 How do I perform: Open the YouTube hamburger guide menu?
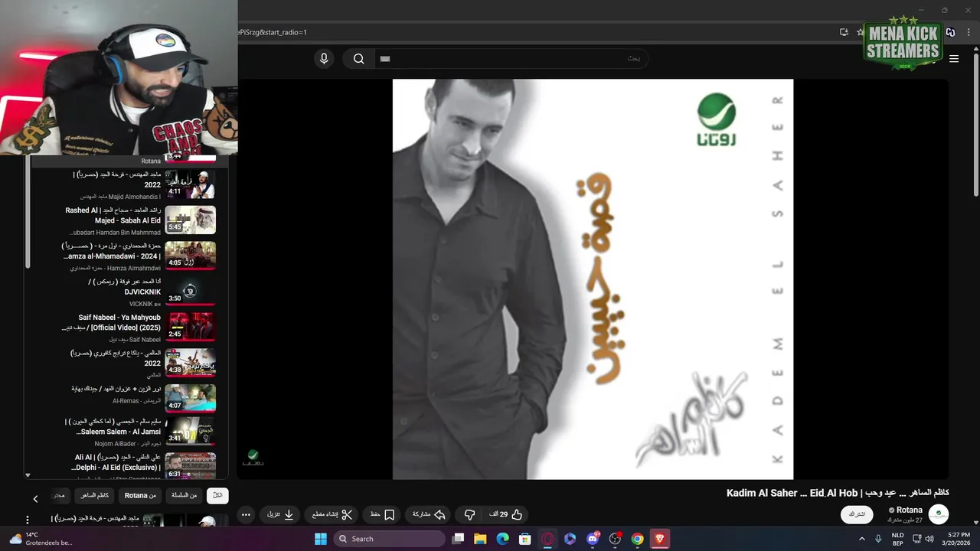pyautogui.click(x=954, y=59)
